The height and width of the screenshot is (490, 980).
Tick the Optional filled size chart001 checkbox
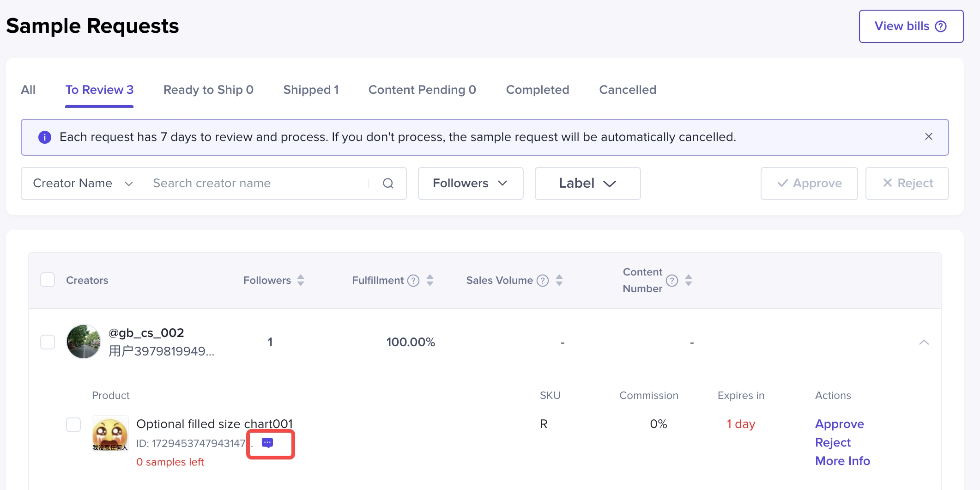click(x=73, y=425)
